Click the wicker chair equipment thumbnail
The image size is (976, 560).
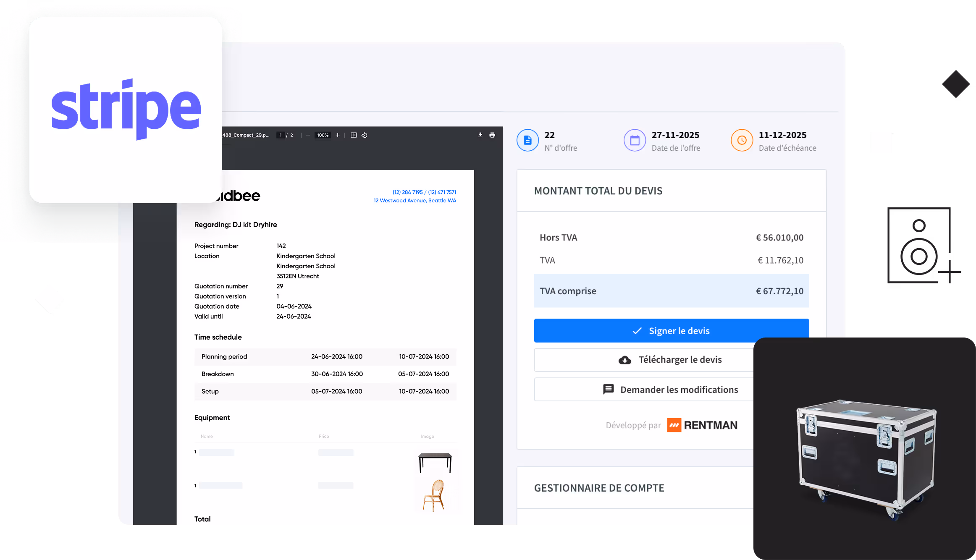(434, 495)
